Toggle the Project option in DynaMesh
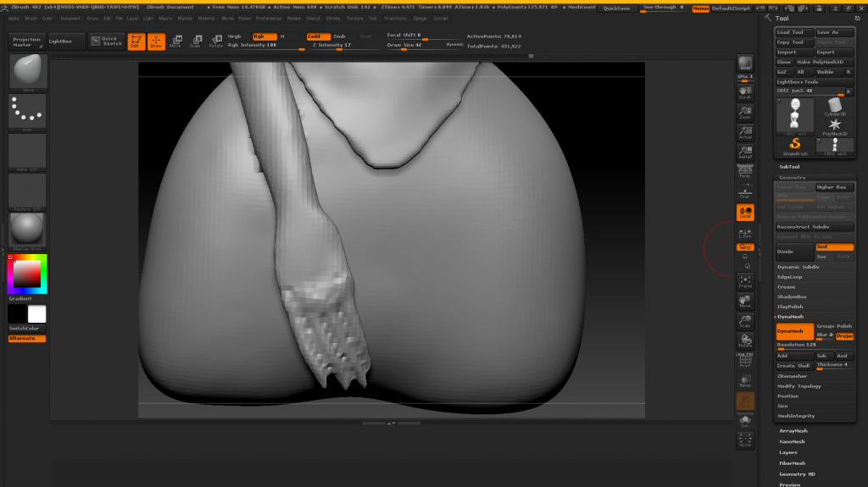 [845, 336]
